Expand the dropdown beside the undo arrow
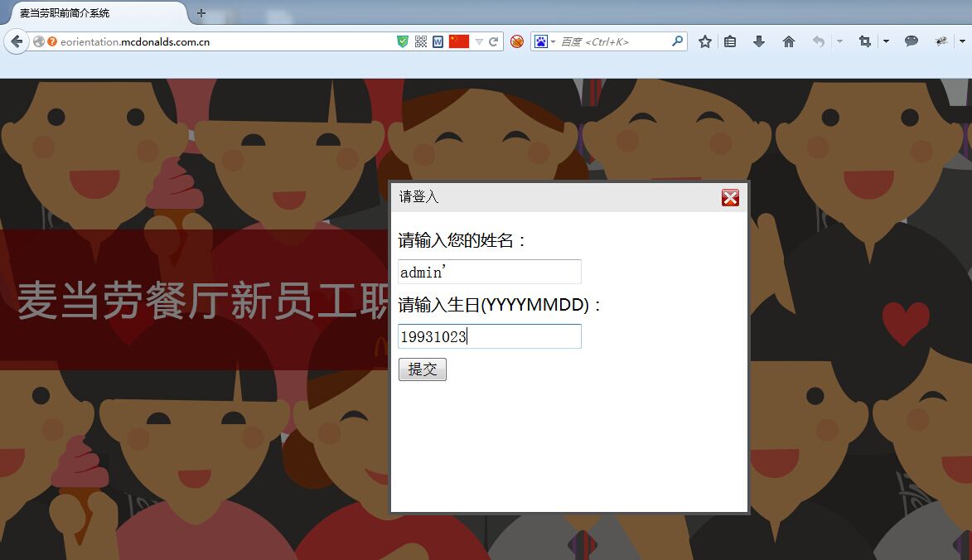972x560 pixels. 839,41
